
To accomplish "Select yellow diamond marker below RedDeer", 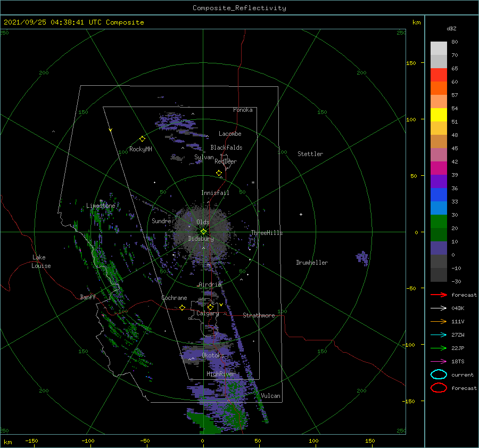I will 219,173.
